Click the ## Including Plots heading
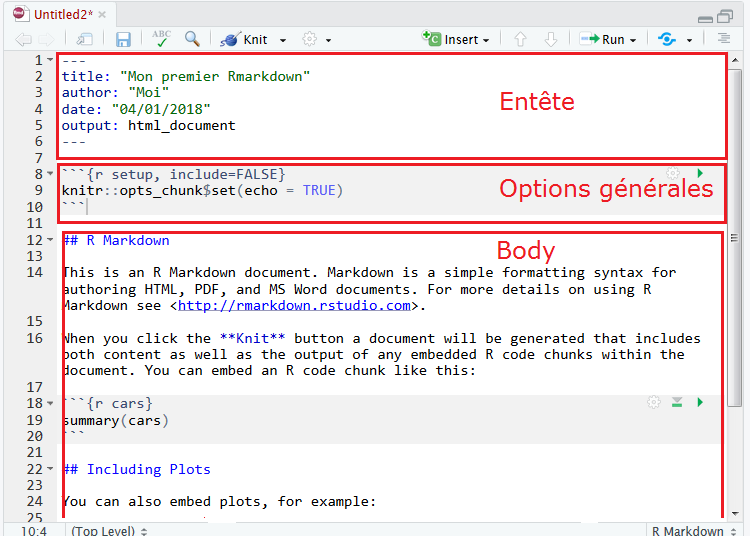750x536 pixels. pyautogui.click(x=137, y=470)
